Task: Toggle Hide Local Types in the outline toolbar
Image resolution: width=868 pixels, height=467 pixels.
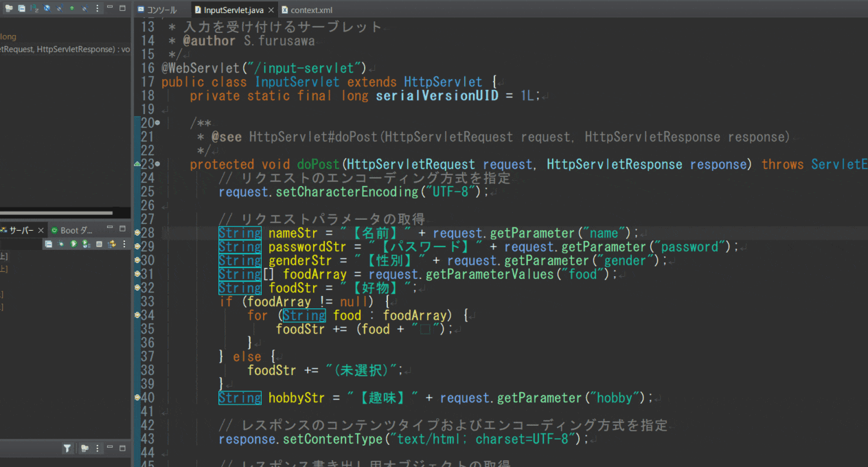Action: (x=85, y=8)
